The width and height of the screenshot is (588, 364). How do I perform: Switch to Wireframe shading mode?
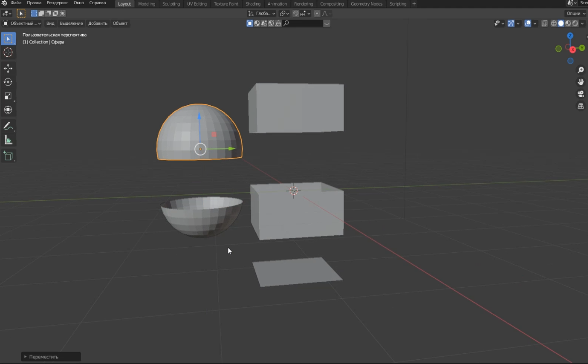tap(554, 23)
